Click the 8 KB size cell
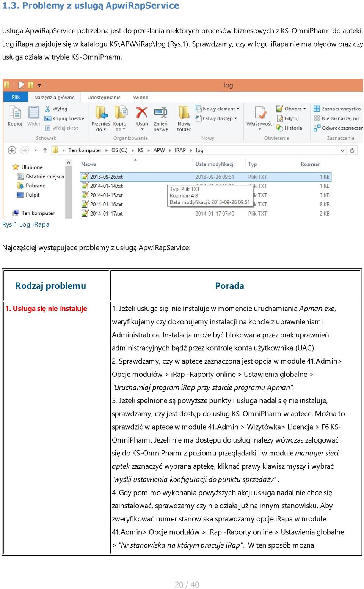364x589 pixels. pyautogui.click(x=325, y=204)
